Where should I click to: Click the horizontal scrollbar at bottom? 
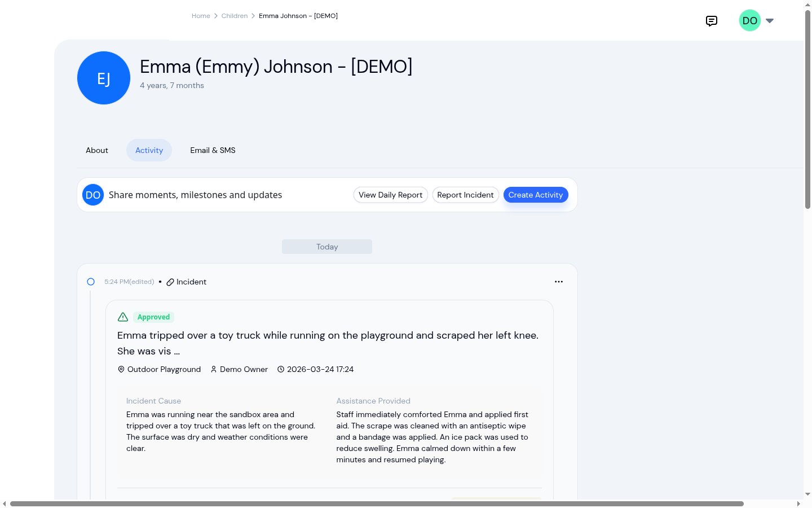[377, 503]
